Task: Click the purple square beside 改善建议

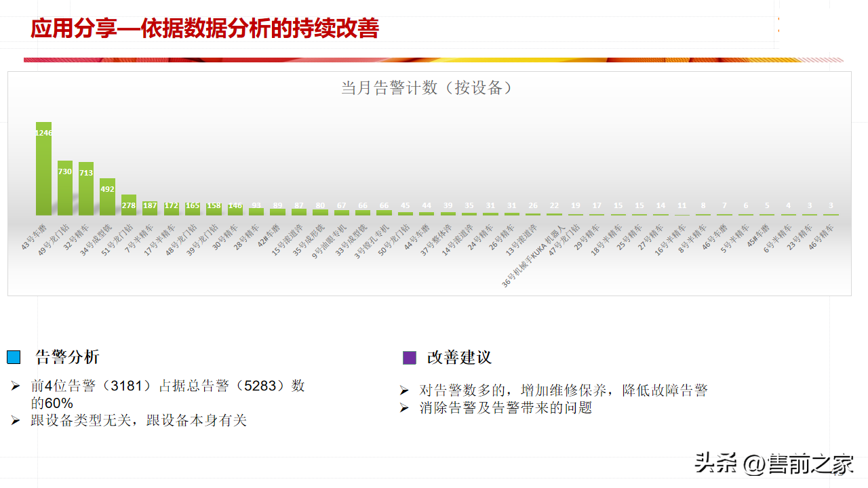Action: pos(409,358)
